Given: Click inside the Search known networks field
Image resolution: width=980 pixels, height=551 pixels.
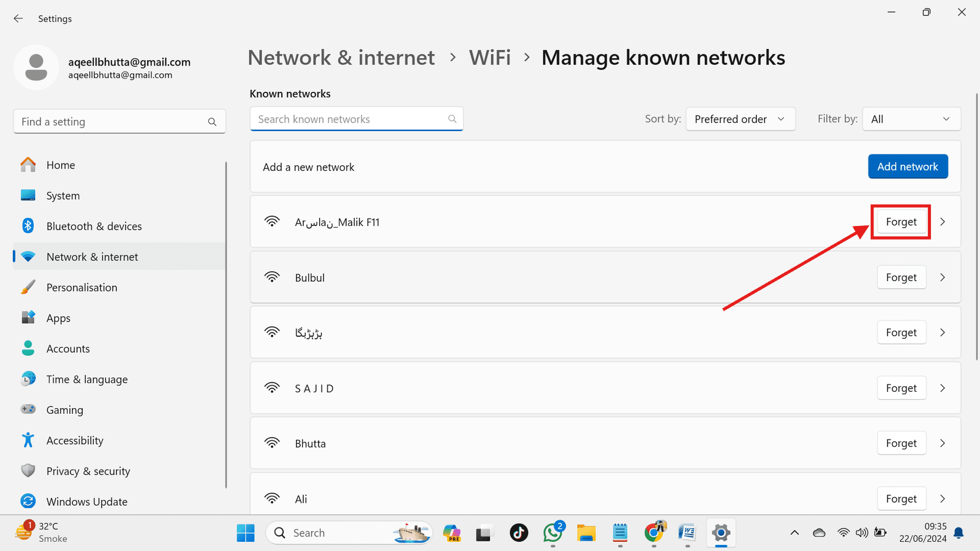Looking at the screenshot, I should (349, 119).
